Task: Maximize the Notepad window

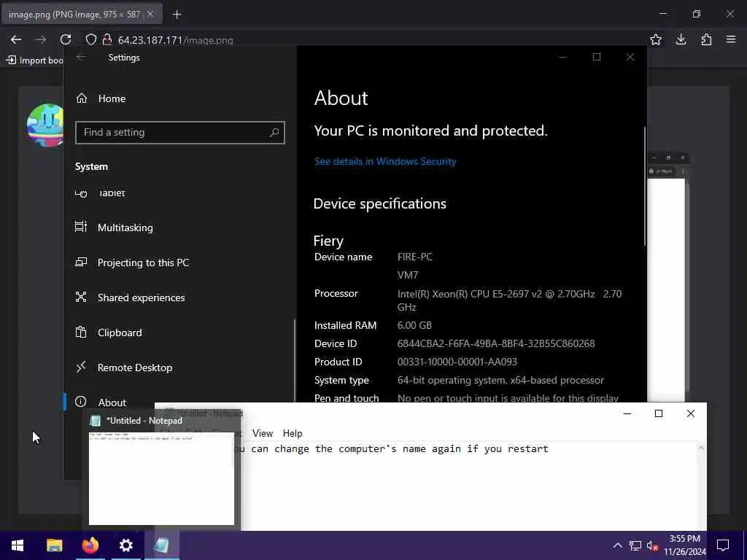Action: pos(659,413)
